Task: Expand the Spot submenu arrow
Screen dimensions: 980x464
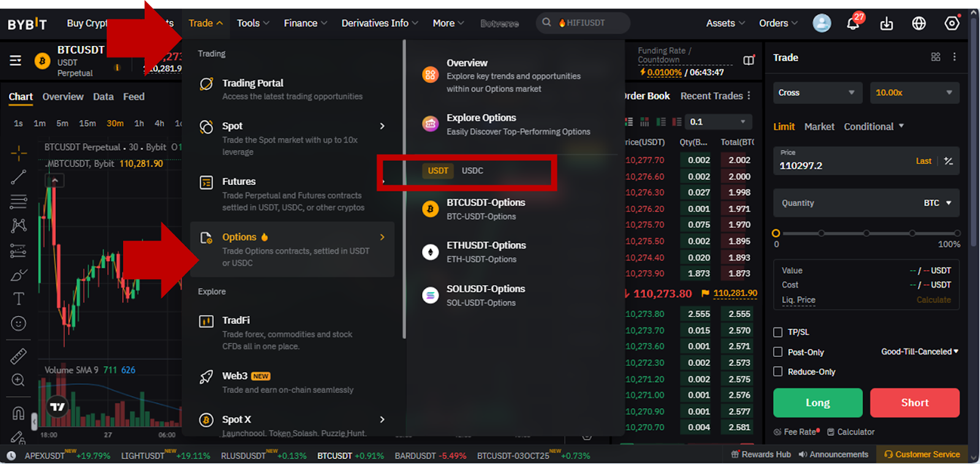Action: [382, 126]
